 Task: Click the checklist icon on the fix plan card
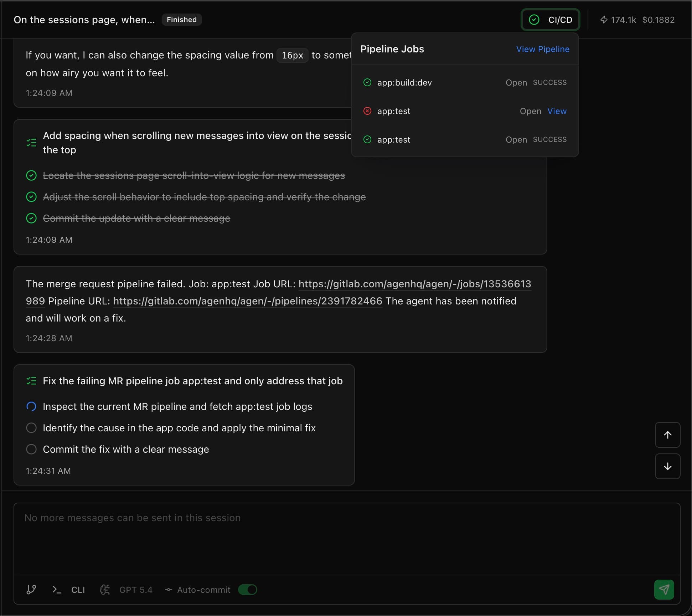31,381
